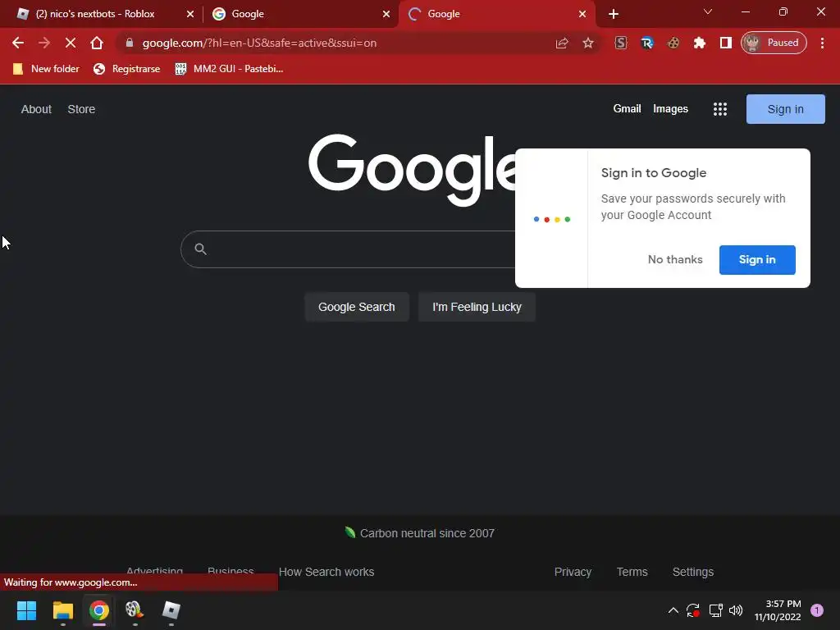Open How Search works link
The image size is (840, 630).
(x=326, y=572)
